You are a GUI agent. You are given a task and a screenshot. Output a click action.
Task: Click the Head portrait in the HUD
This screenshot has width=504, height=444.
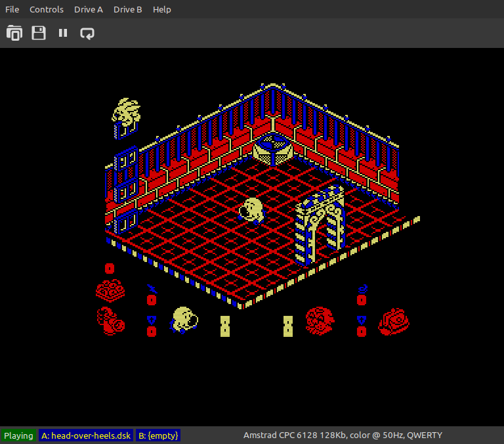pyautogui.click(x=184, y=320)
